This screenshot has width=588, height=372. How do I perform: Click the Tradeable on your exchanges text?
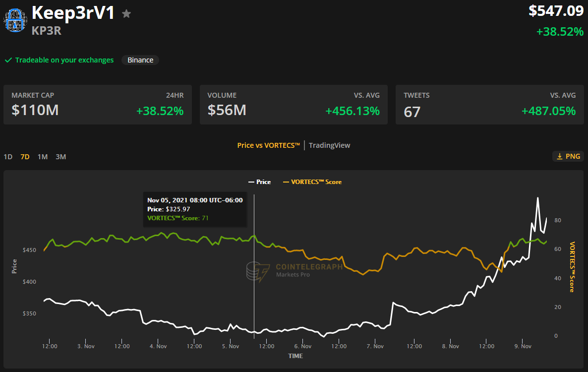[64, 60]
